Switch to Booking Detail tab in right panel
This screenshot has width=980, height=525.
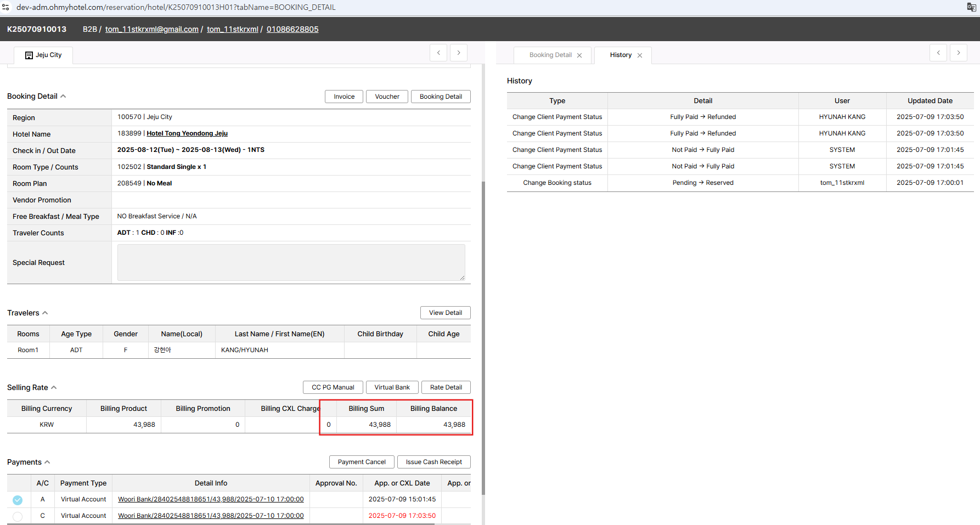tap(550, 55)
